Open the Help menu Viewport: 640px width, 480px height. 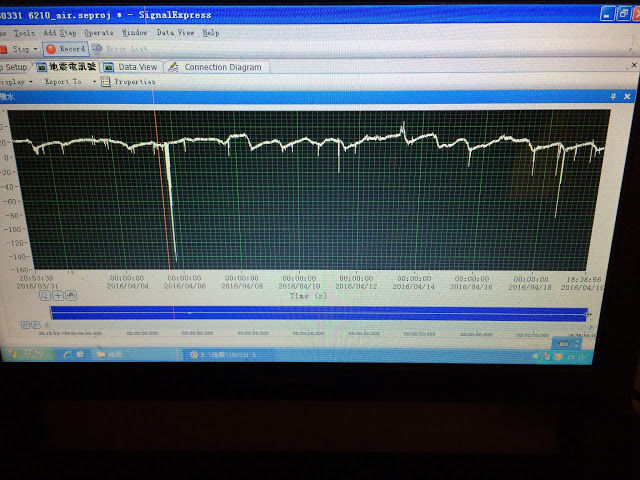point(211,33)
